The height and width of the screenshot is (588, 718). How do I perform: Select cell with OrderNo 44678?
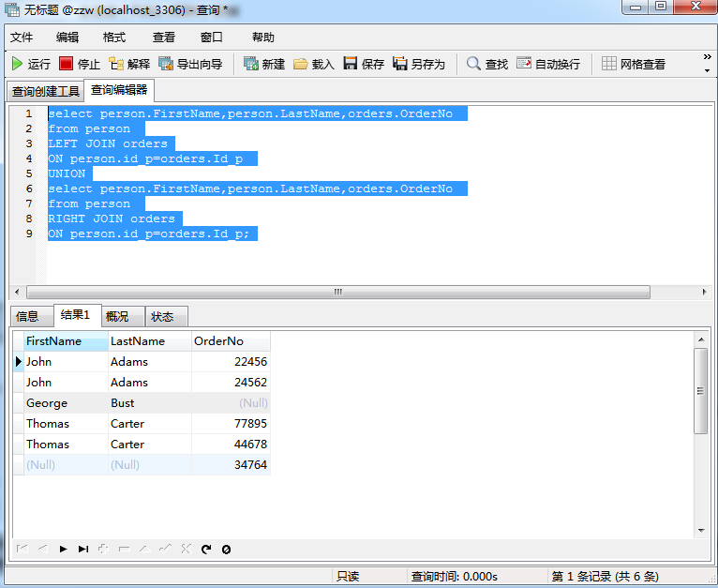point(231,445)
